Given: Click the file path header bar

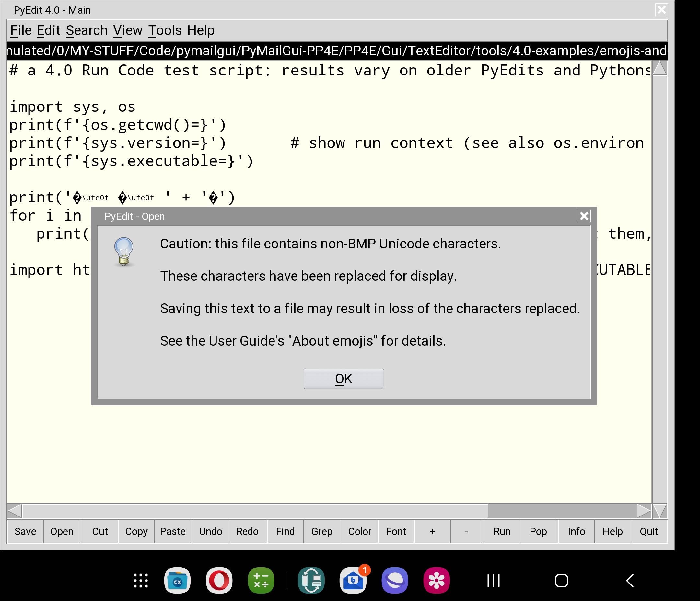Looking at the screenshot, I should [337, 51].
